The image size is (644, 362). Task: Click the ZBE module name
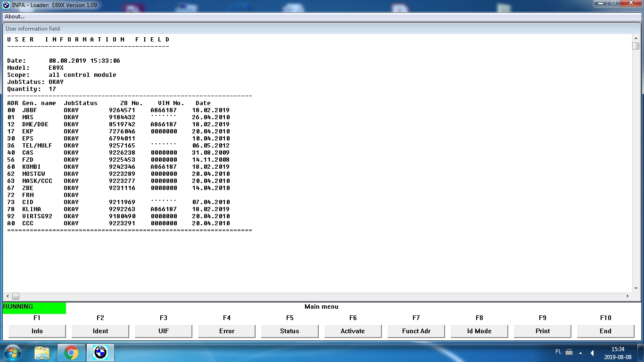point(28,188)
